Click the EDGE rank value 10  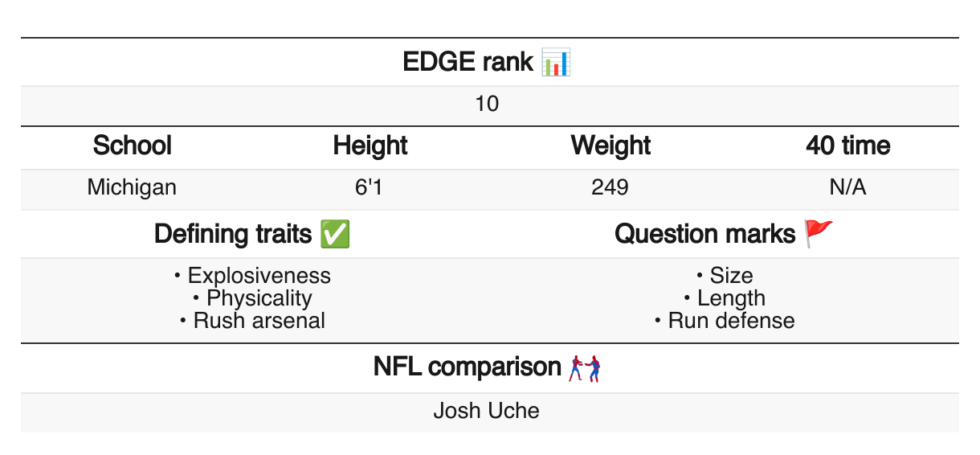488,105
